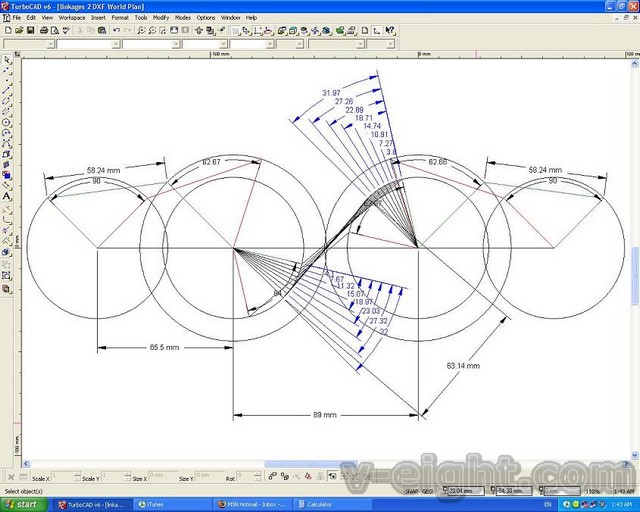Toggle SNAP mode in status bar
The image size is (640, 512).
(411, 491)
